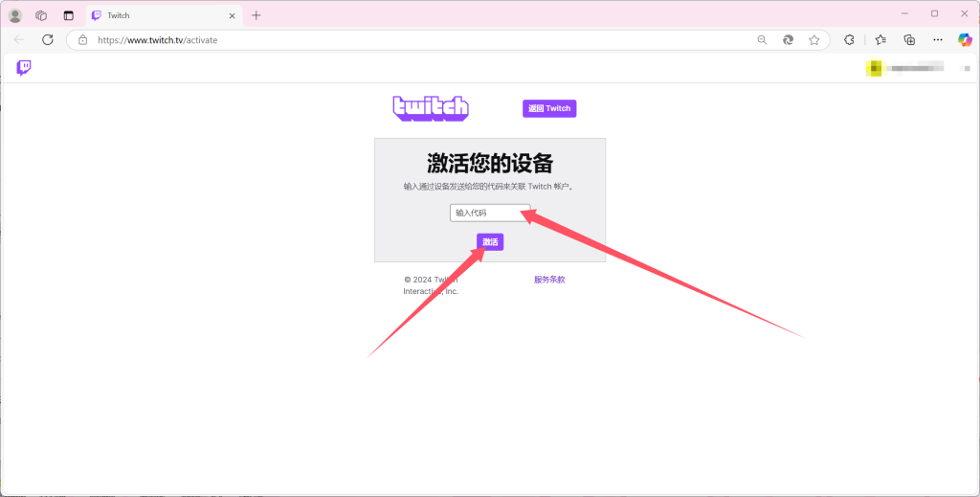Open the favorites list icon
Screen dimensions: 980x497
(x=880, y=40)
